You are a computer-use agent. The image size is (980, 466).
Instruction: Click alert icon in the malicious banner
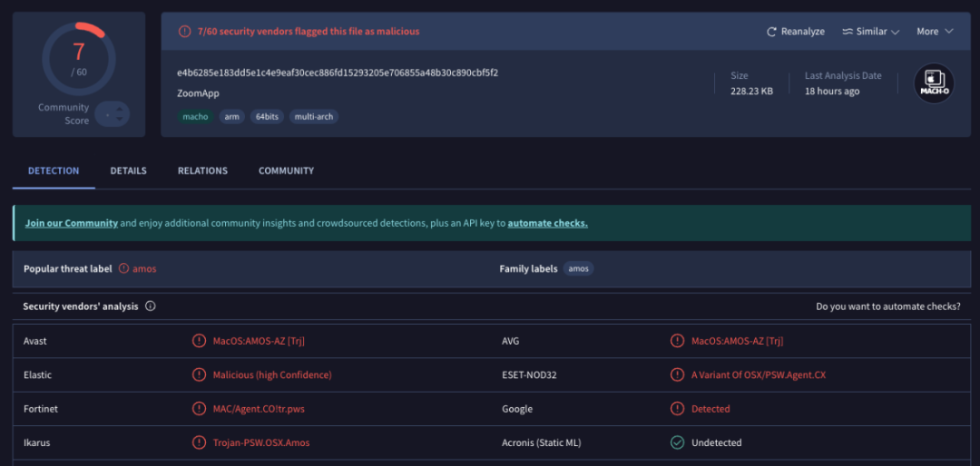(x=183, y=32)
